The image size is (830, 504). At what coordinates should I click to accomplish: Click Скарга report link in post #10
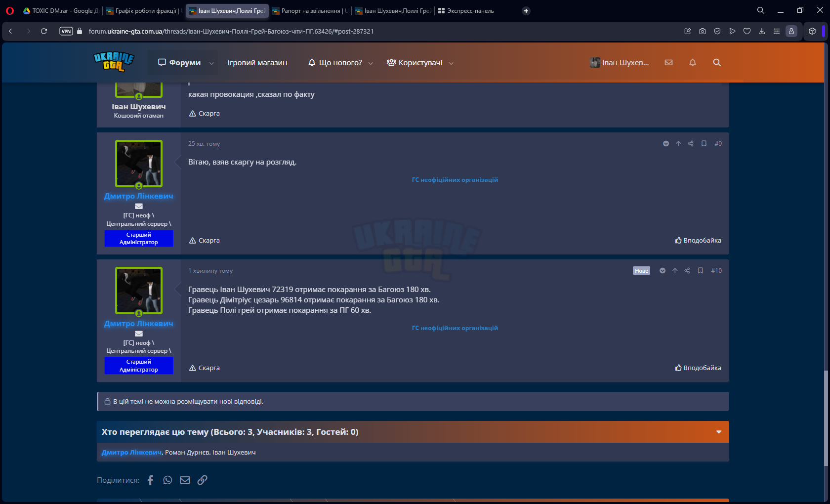coord(205,368)
